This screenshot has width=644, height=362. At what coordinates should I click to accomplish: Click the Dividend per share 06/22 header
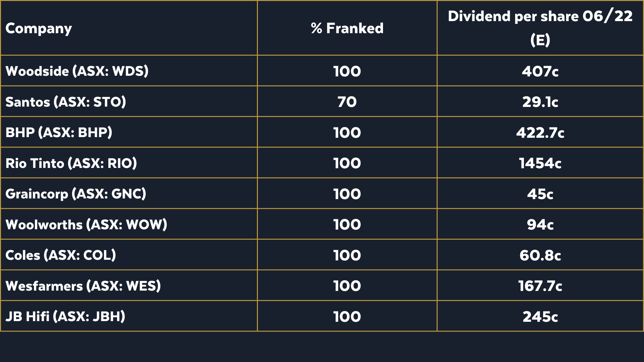(x=540, y=28)
